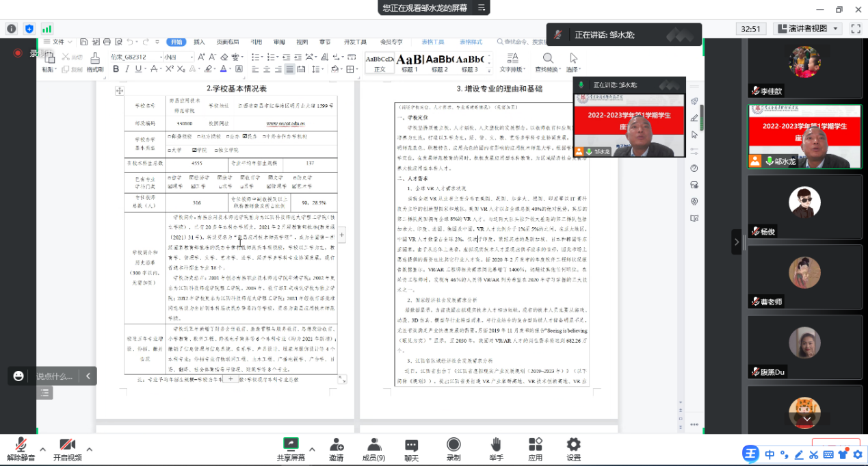
Task: Open the Members (9) list
Action: coord(373,445)
